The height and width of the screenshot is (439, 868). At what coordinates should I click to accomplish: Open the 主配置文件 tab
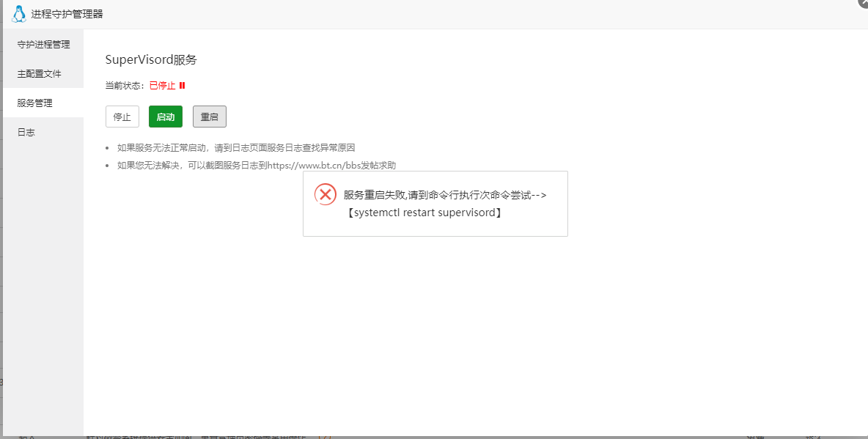(x=44, y=73)
